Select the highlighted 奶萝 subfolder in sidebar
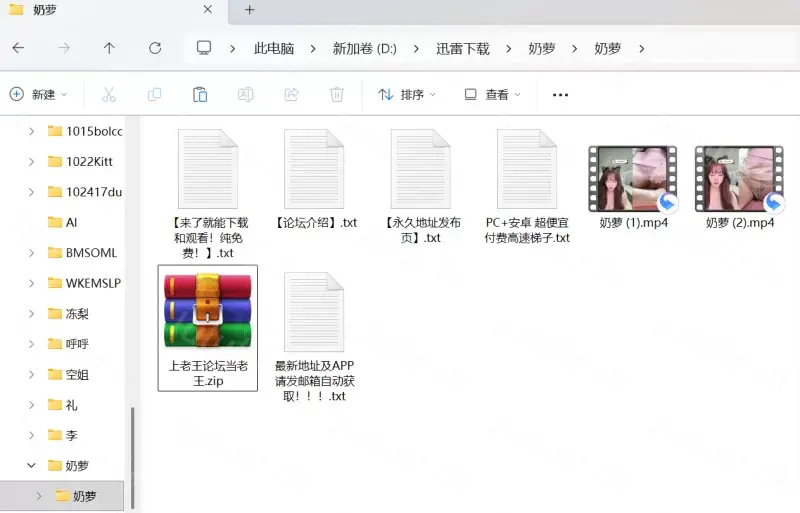 [62, 496]
